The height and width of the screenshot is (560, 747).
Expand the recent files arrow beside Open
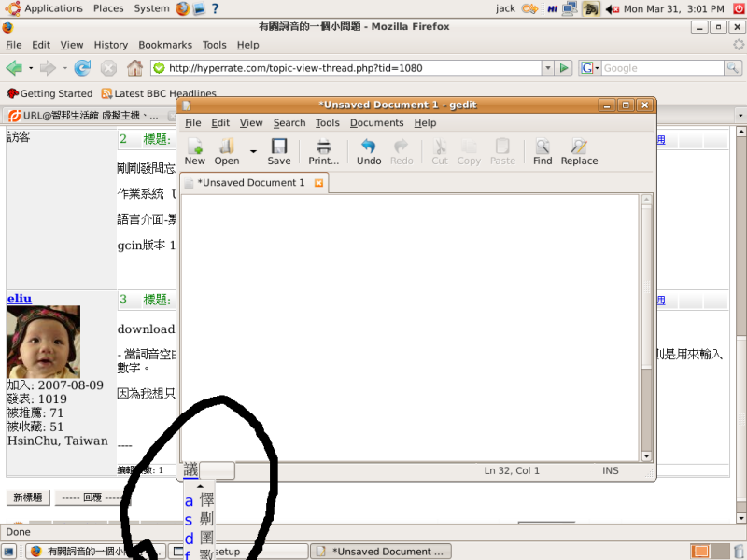[253, 150]
